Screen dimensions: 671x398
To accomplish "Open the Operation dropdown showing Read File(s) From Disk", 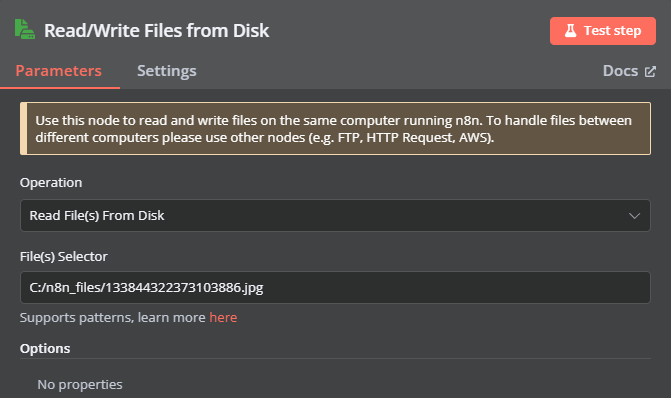I will 335,215.
